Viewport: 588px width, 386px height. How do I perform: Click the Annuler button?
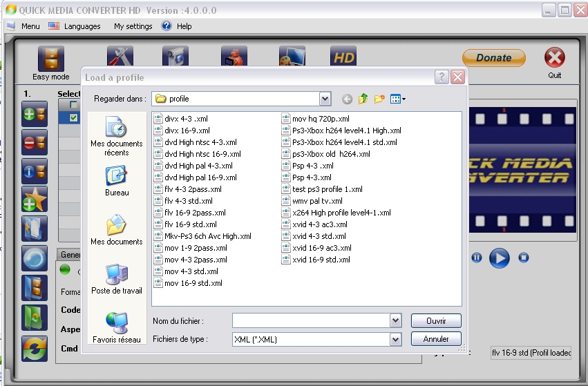click(436, 339)
